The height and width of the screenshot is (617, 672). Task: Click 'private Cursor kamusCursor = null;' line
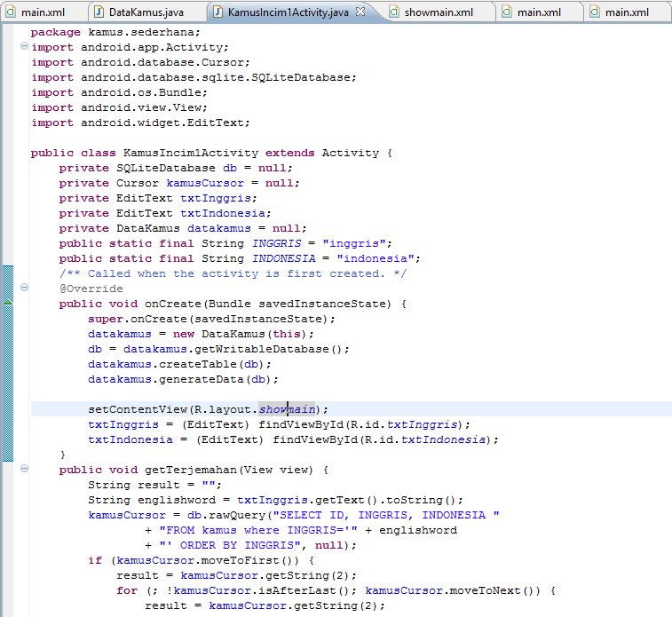coord(179,183)
